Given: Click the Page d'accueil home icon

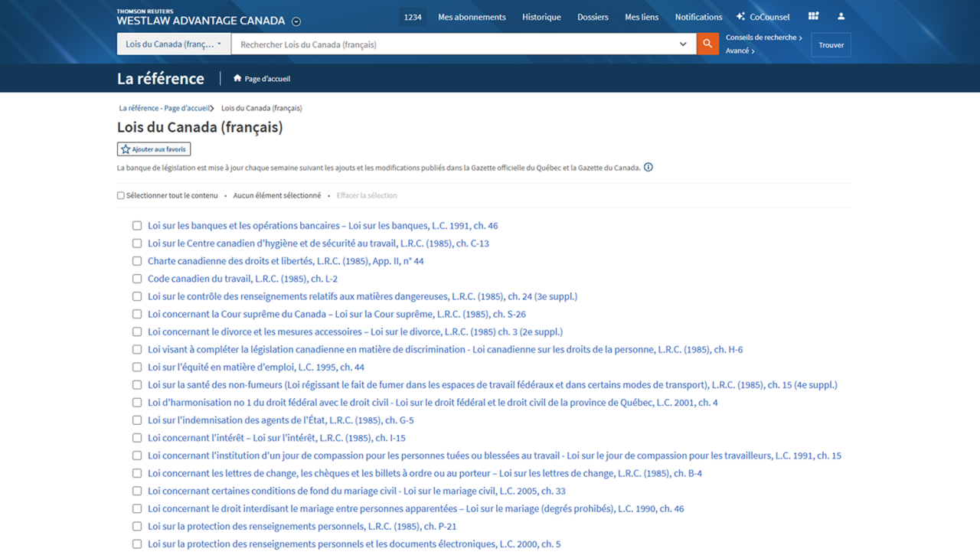Looking at the screenshot, I should (237, 78).
